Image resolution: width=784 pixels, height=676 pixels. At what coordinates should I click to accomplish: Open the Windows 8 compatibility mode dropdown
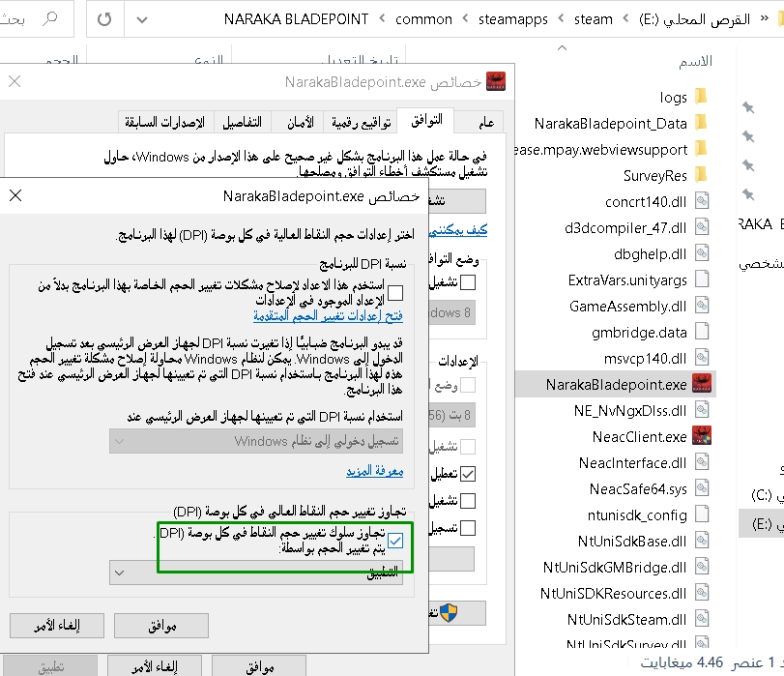point(451,312)
